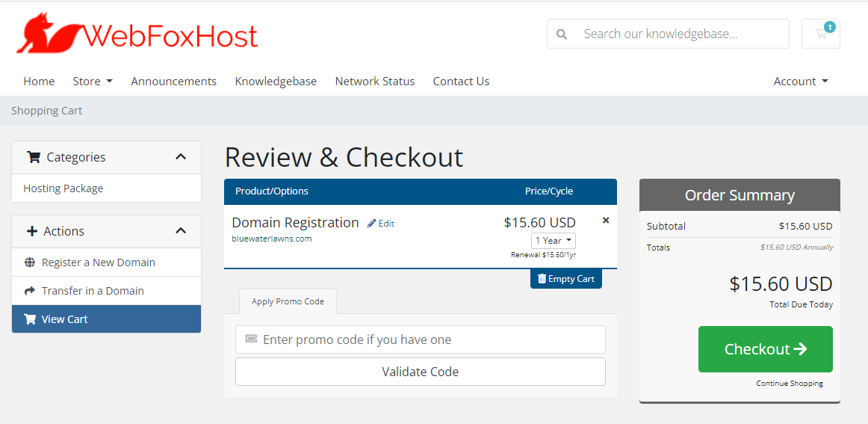Collapse the Actions panel chevron
The image size is (868, 424).
181,231
